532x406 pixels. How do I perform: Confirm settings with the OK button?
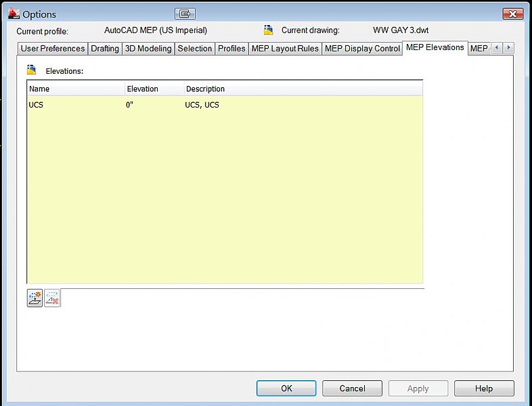pos(286,388)
